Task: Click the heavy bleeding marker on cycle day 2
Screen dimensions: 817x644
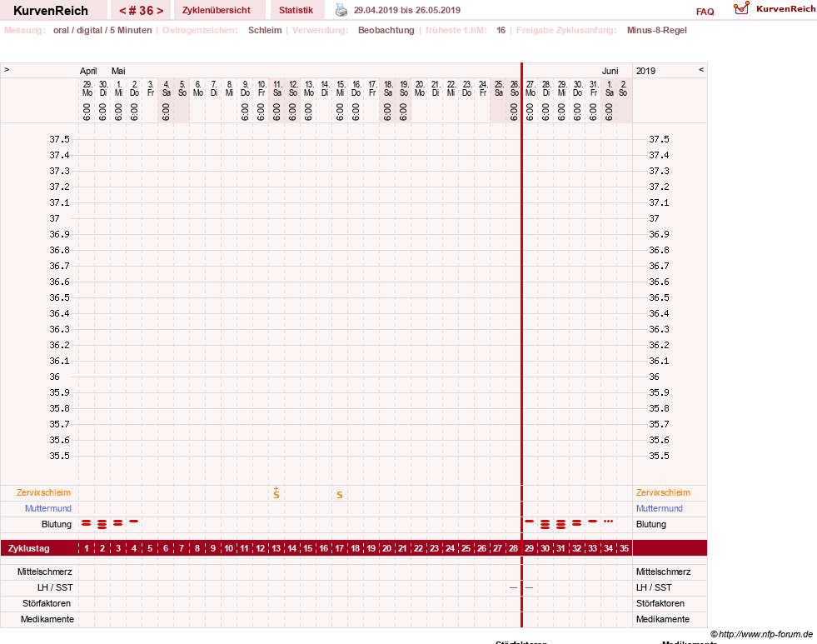Action: pos(102,524)
